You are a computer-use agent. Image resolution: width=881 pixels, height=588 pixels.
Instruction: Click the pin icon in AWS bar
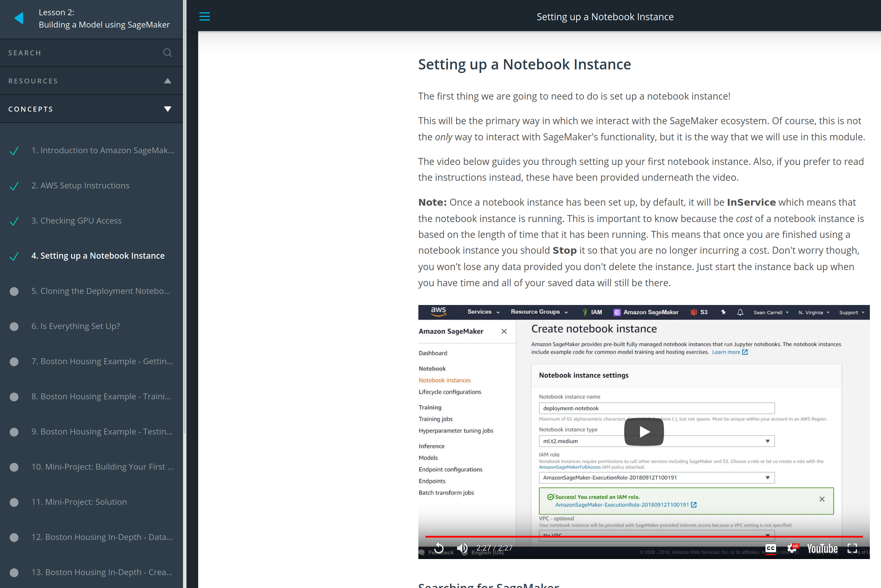coord(723,312)
